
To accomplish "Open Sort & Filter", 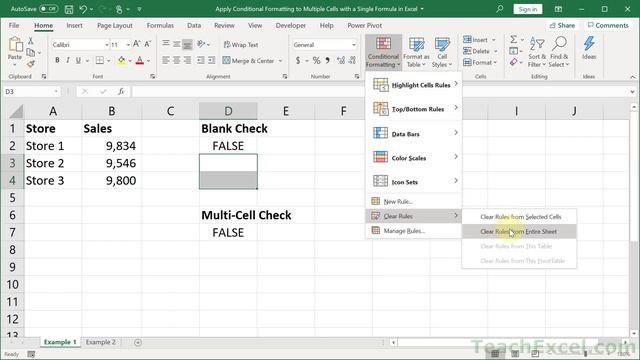I will (537, 52).
